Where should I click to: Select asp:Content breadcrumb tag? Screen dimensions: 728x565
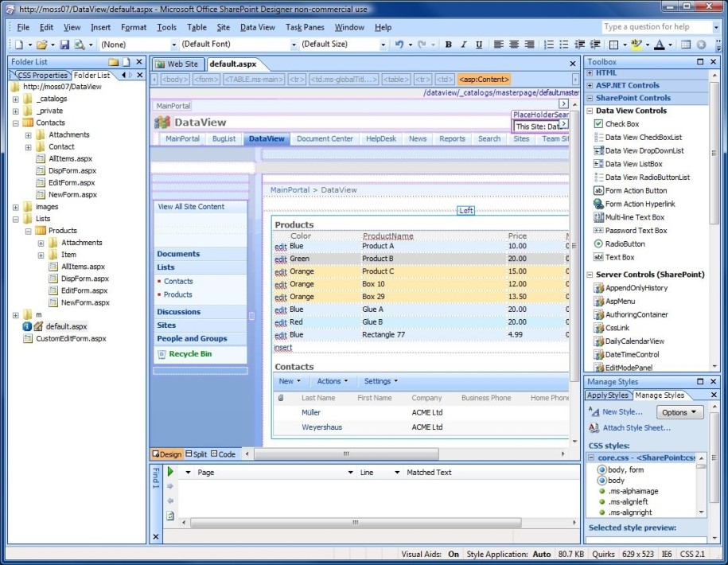click(484, 80)
